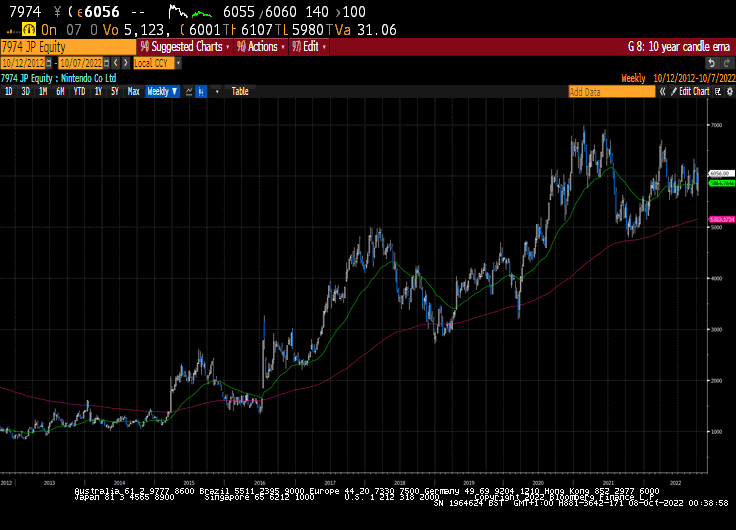Click the 6055 /6060 bid-ask quote
The image size is (736, 530).
[260, 12]
